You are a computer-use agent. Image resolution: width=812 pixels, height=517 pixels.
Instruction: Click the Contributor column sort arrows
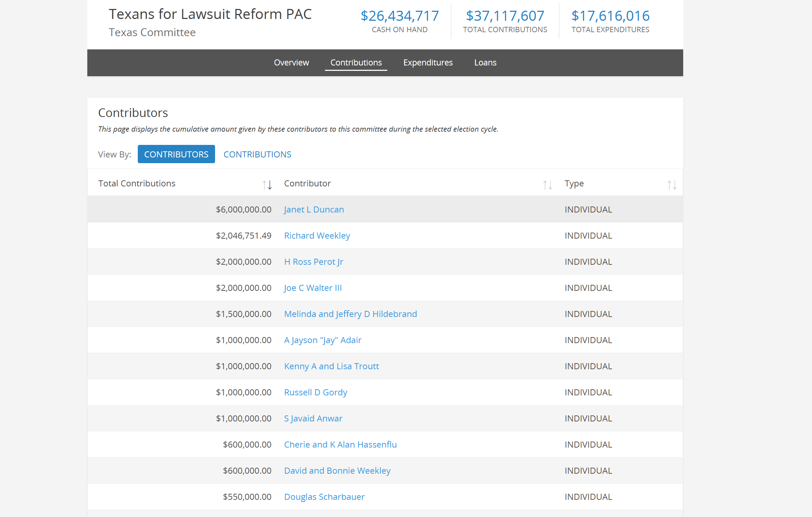click(547, 185)
